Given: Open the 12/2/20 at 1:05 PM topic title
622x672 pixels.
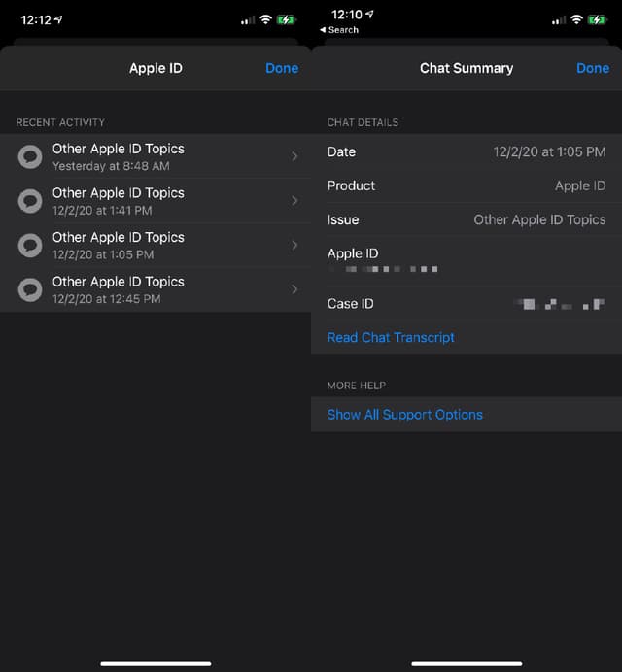Looking at the screenshot, I should (118, 237).
